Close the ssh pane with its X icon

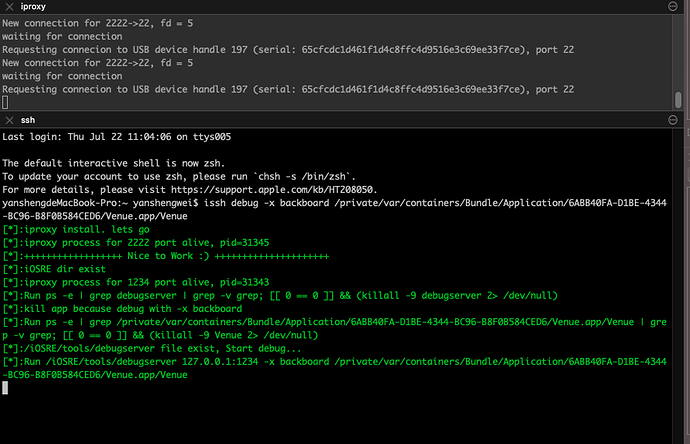tap(11, 120)
